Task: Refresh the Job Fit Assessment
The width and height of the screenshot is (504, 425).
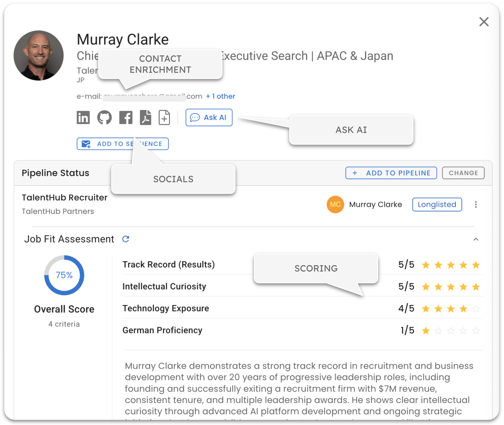Action: coord(126,239)
